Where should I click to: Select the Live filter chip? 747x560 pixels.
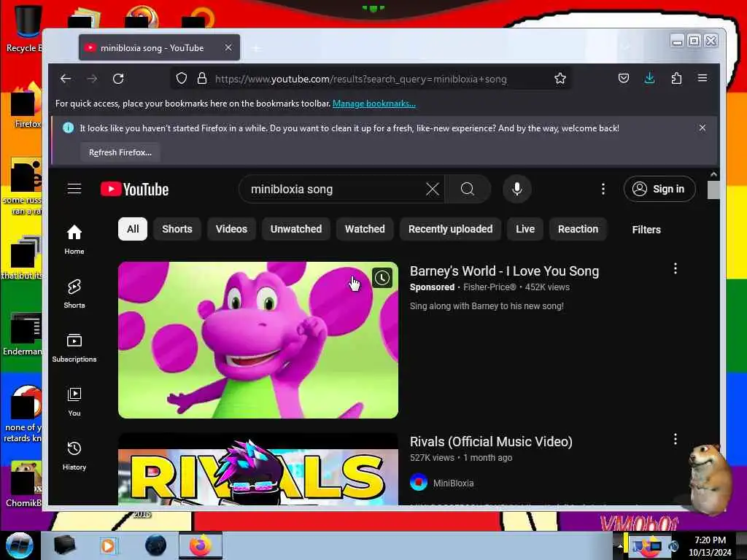coord(525,229)
